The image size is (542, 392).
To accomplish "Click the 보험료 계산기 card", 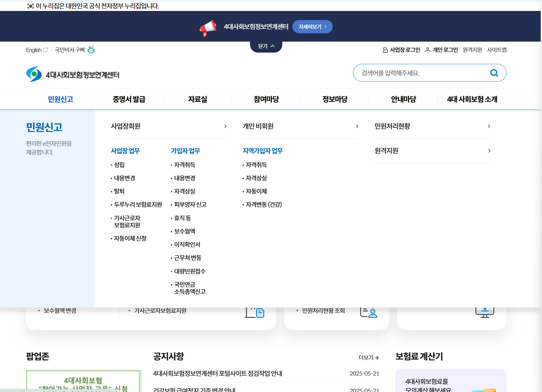I will tap(451, 381).
